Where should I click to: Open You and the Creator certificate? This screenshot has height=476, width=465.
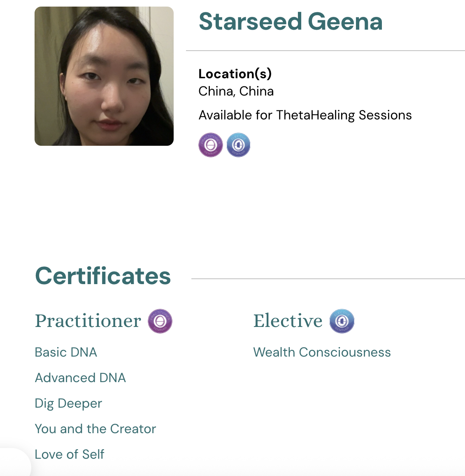click(x=95, y=429)
